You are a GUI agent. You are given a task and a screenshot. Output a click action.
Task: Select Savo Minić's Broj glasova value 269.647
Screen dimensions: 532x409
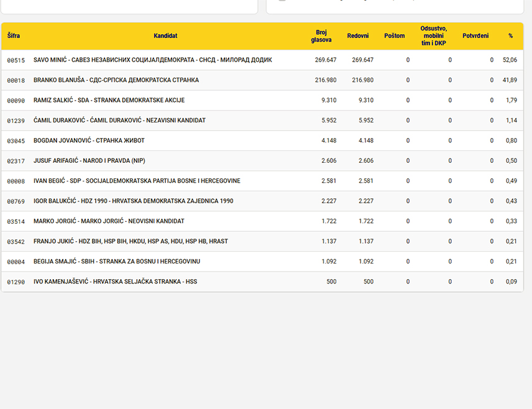coord(326,60)
